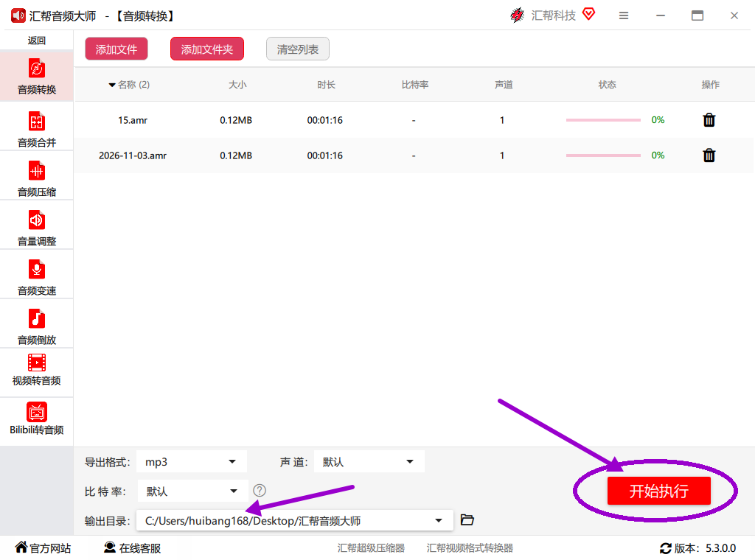Delete the 15.amr row with trash icon
Viewport: 755px width, 560px height.
709,120
